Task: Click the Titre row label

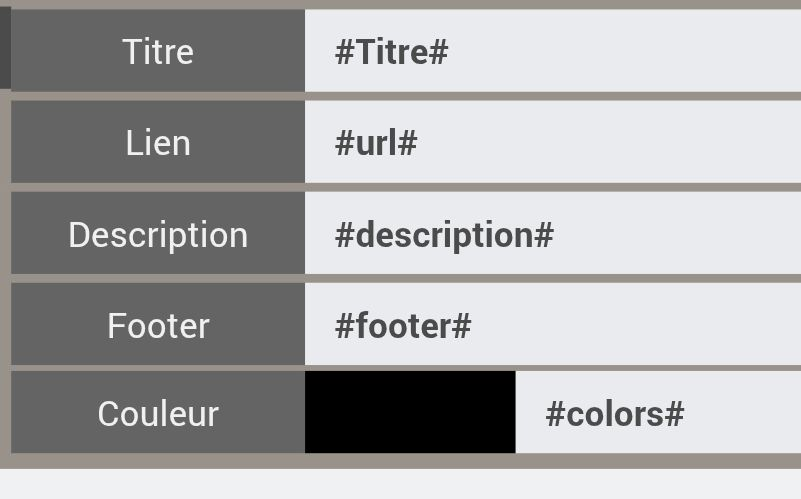Action: click(158, 52)
